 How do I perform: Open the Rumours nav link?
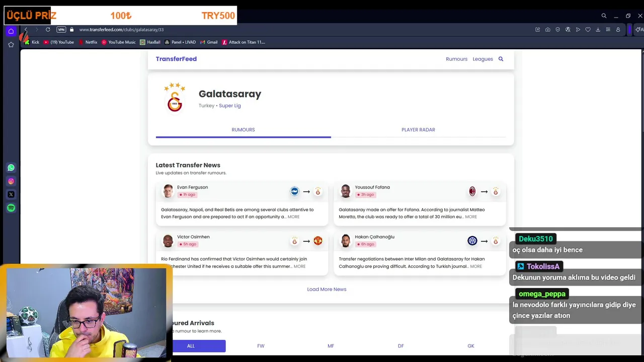(x=456, y=59)
